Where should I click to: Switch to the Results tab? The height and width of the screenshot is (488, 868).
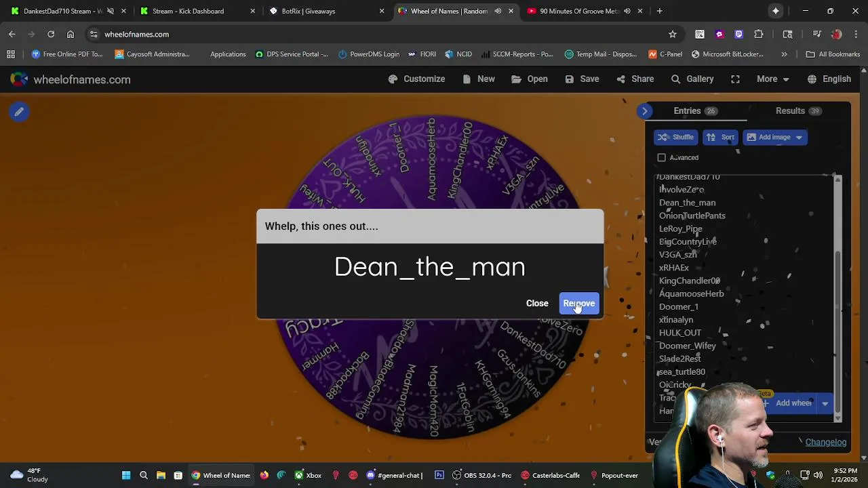pos(797,110)
